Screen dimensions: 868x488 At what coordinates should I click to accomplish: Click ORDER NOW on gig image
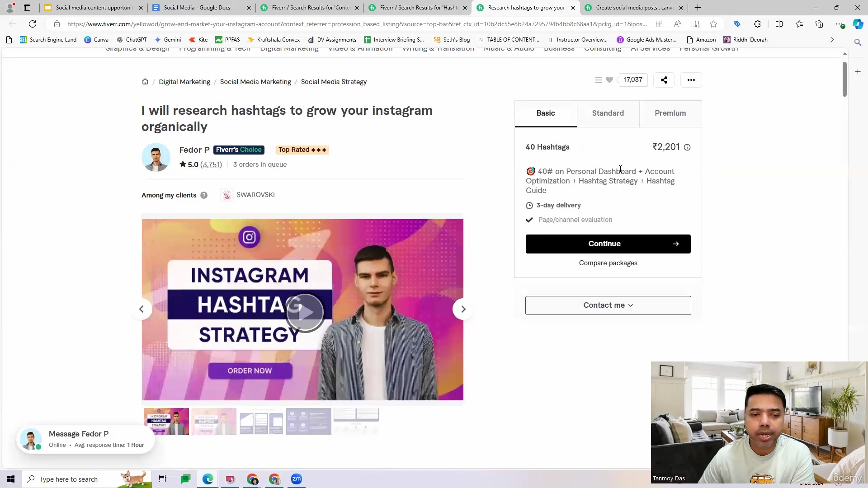tap(250, 371)
